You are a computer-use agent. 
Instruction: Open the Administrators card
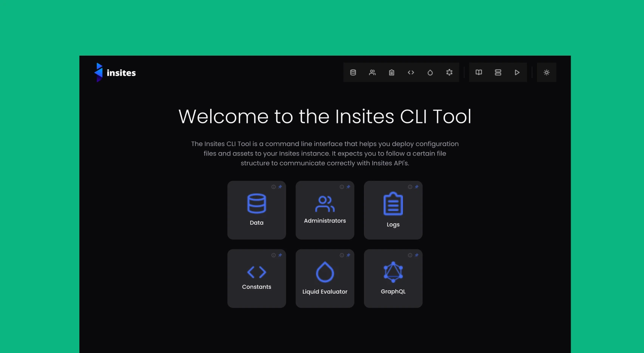click(x=325, y=210)
